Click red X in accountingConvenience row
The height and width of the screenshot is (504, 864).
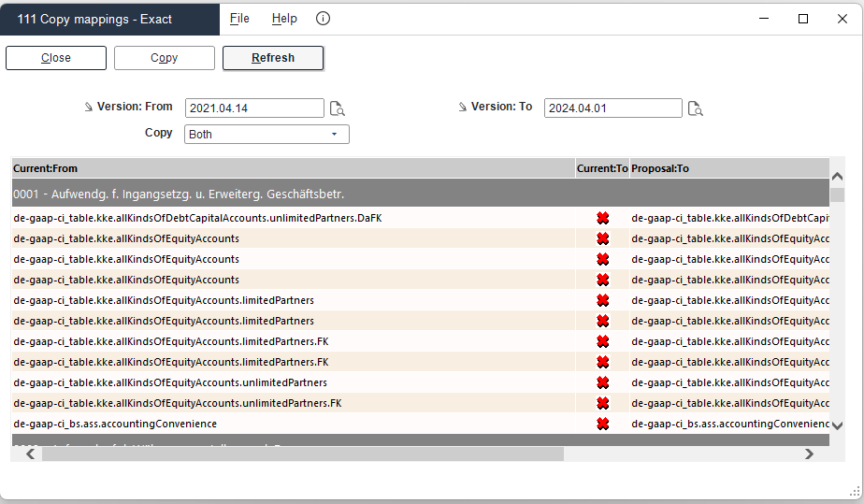(x=603, y=424)
